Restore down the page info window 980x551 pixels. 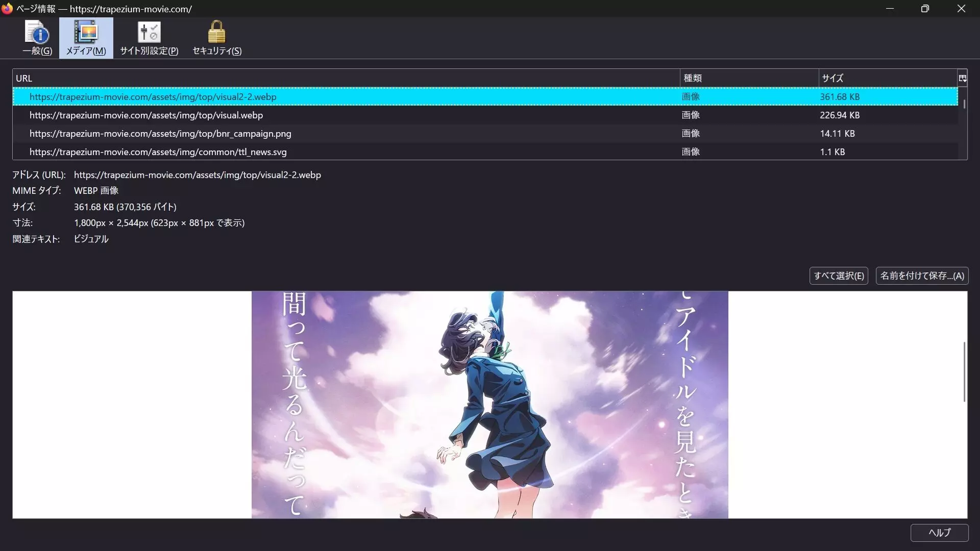925,9
